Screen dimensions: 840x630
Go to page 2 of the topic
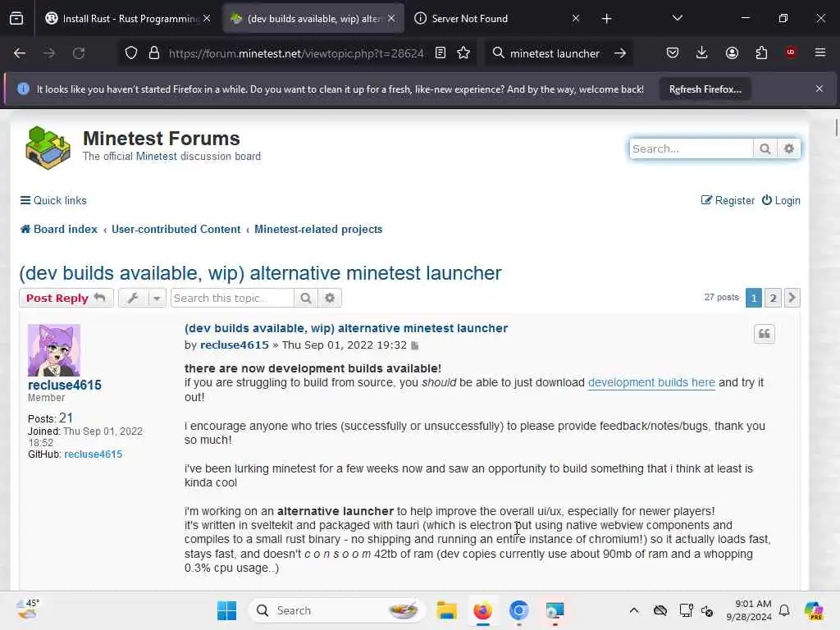point(773,298)
